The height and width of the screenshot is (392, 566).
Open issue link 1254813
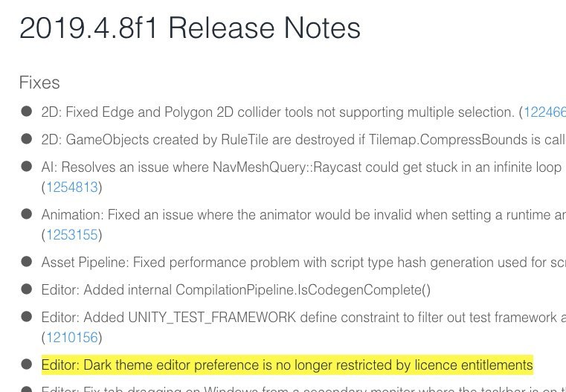coord(74,187)
